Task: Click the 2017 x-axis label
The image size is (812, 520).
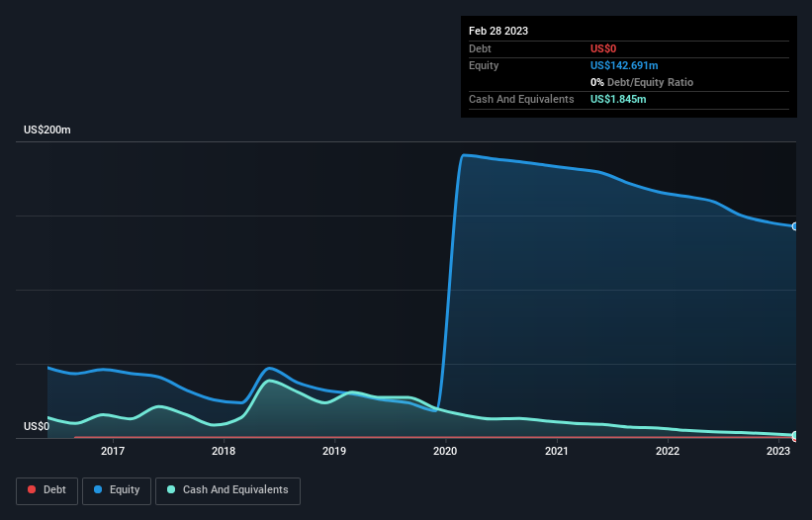Action: point(113,451)
